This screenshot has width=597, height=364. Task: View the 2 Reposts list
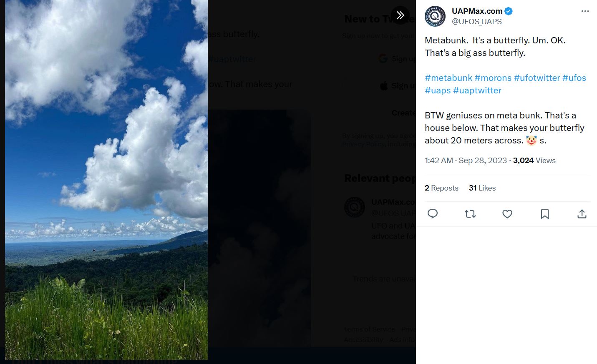coord(441,188)
